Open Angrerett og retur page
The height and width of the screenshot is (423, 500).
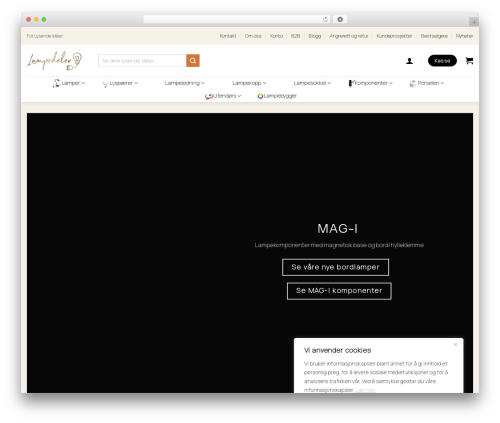349,36
